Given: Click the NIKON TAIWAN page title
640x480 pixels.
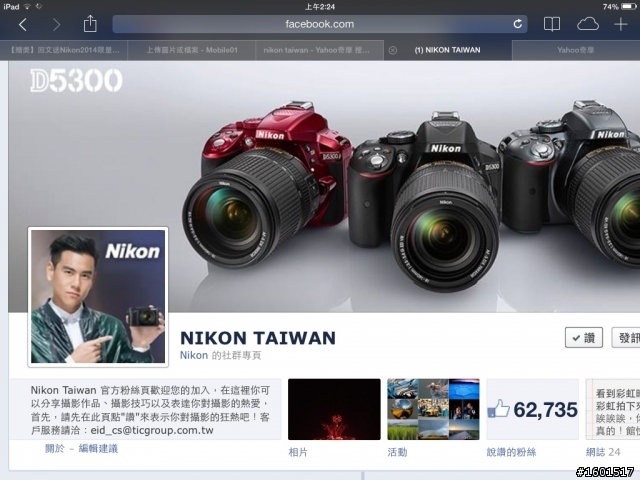Looking at the screenshot, I should [x=258, y=338].
